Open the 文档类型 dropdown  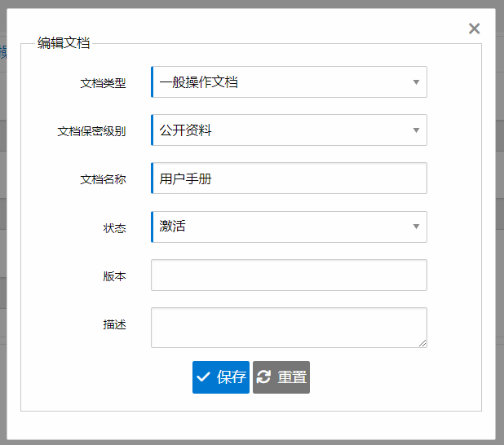coord(289,82)
